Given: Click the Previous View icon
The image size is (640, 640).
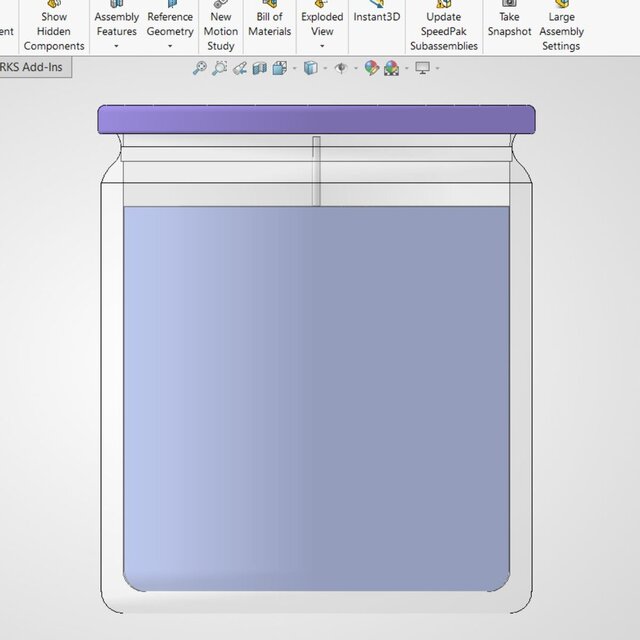Looking at the screenshot, I should click(x=239, y=68).
